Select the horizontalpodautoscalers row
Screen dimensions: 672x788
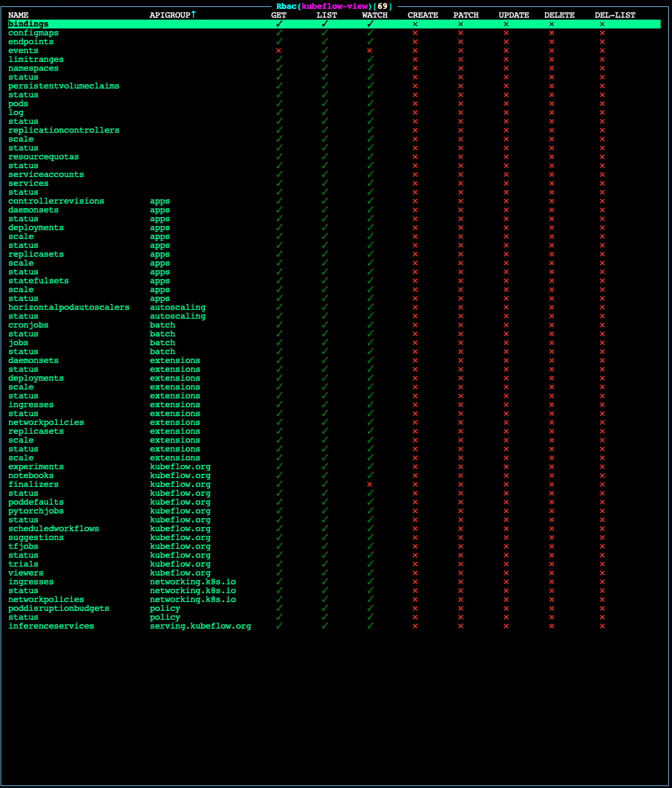point(334,307)
